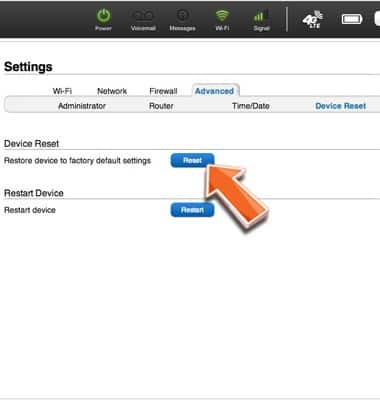Click the battery level icon
The height and width of the screenshot is (400, 380).
pyautogui.click(x=352, y=19)
